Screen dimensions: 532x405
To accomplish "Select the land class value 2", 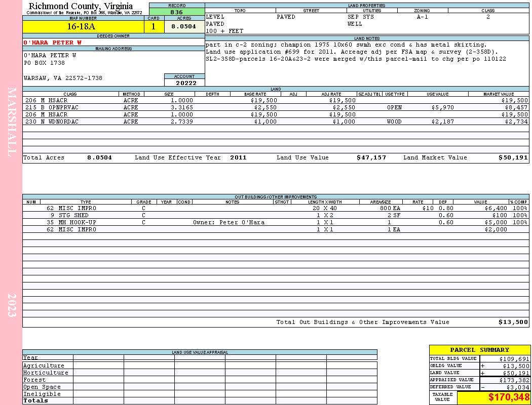I will (488, 17).
